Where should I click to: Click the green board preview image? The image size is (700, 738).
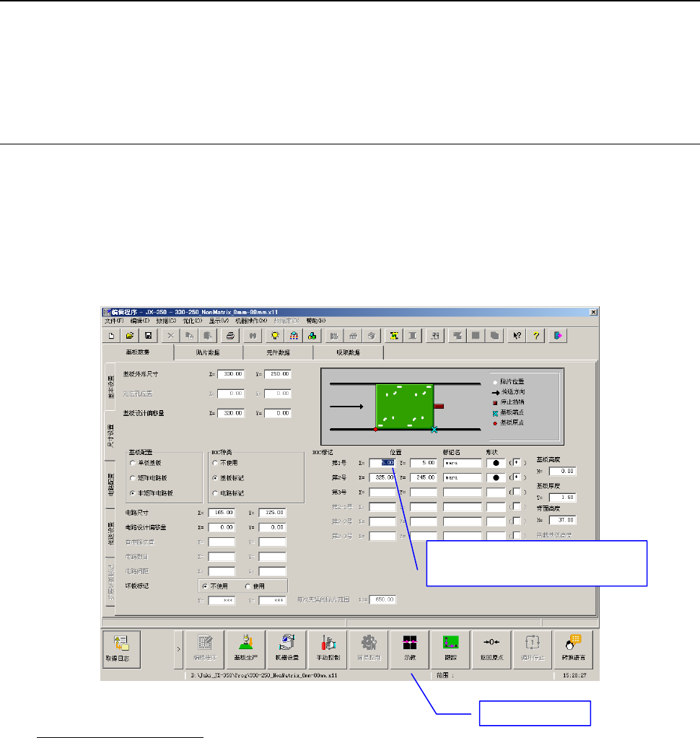[x=405, y=407]
